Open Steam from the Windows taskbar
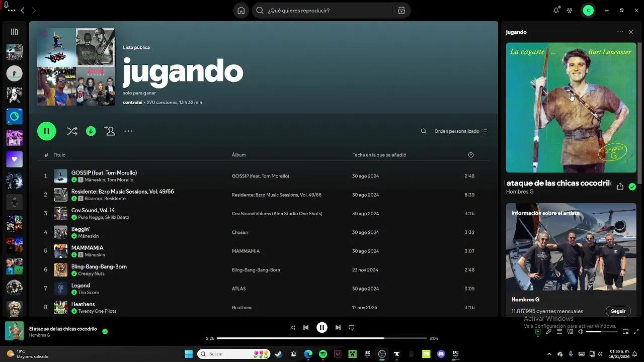This screenshot has width=644, height=362. coord(278,354)
